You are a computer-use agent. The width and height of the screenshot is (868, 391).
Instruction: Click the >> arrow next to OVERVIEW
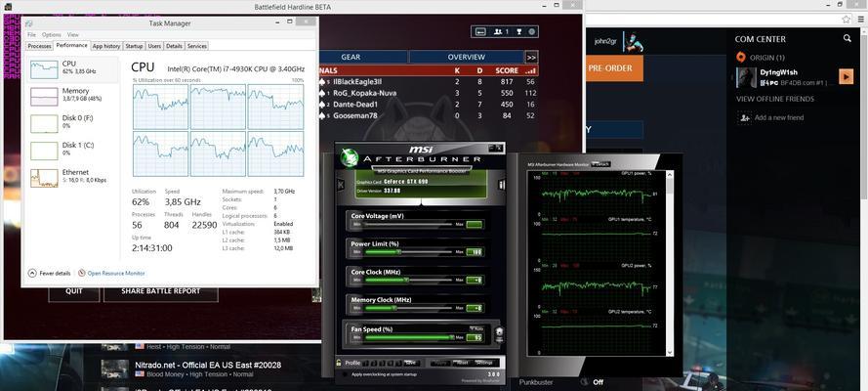pyautogui.click(x=531, y=57)
